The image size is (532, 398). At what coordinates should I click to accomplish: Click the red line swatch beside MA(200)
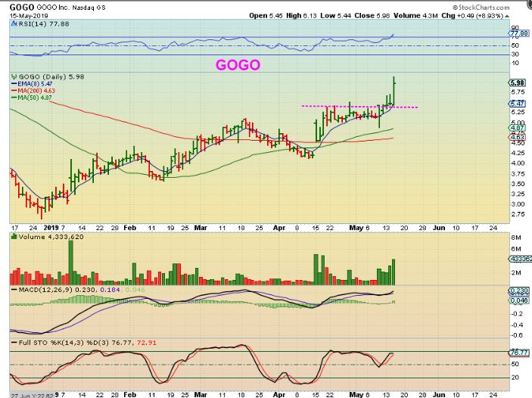pyautogui.click(x=14, y=91)
